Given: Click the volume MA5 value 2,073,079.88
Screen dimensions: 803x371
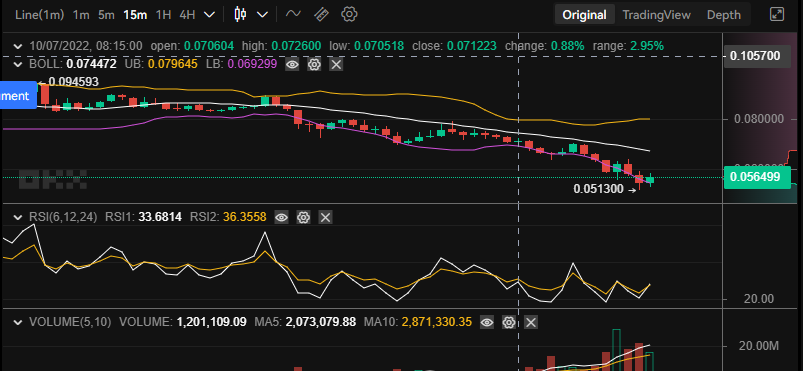Looking at the screenshot, I should click(x=321, y=322).
